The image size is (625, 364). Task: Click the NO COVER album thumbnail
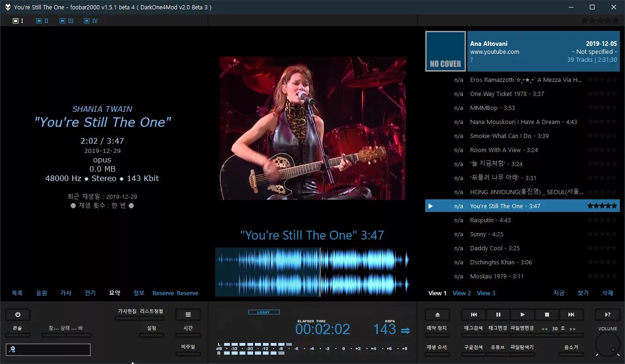(445, 51)
